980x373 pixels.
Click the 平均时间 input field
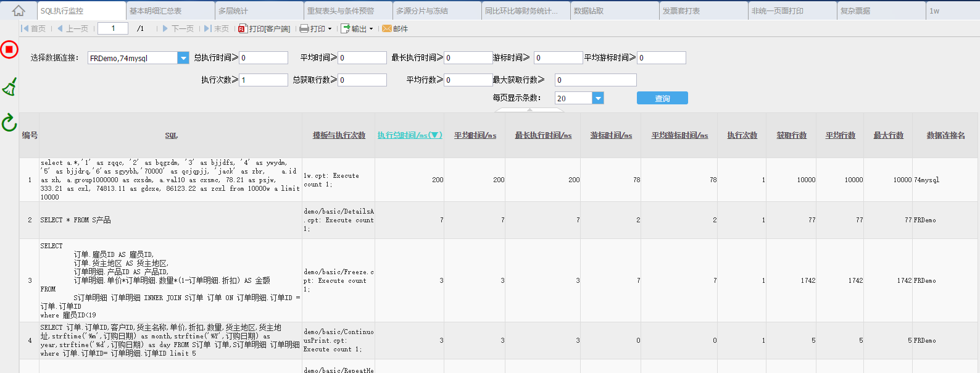362,57
